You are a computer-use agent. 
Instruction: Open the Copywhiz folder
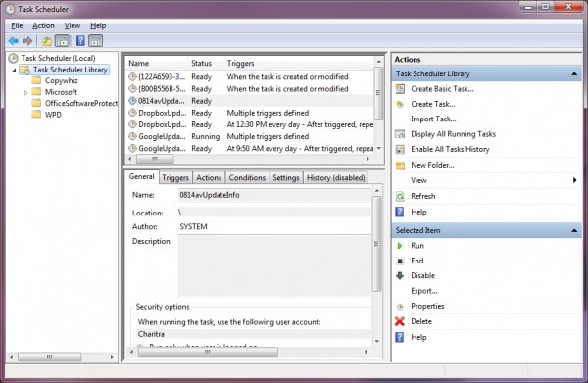tap(62, 80)
